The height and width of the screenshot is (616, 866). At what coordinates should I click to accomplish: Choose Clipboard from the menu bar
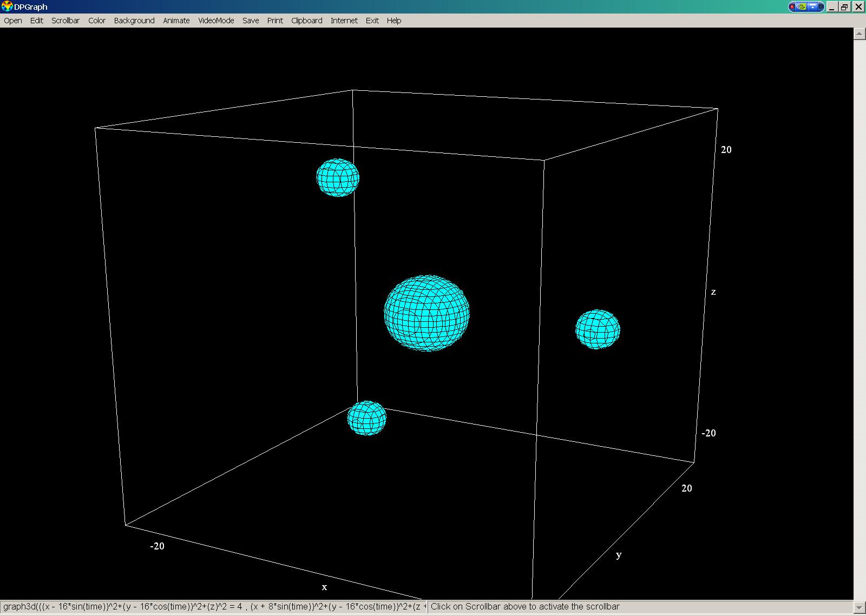pos(306,21)
